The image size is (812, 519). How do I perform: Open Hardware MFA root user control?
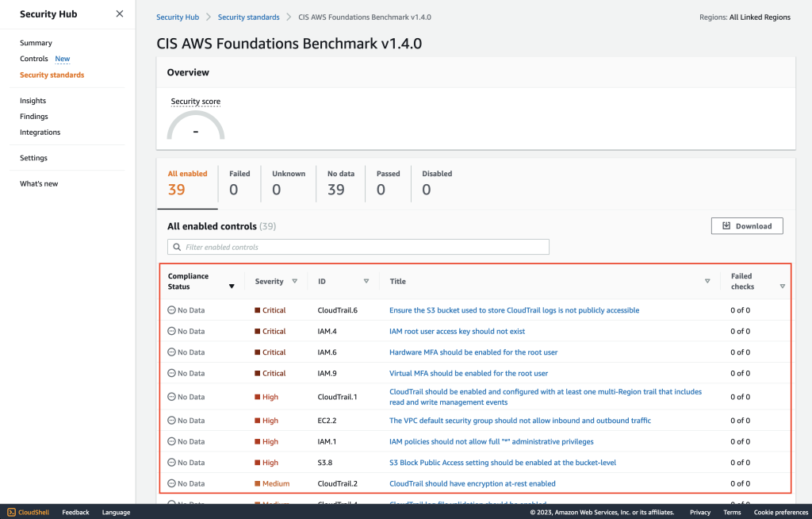click(473, 352)
